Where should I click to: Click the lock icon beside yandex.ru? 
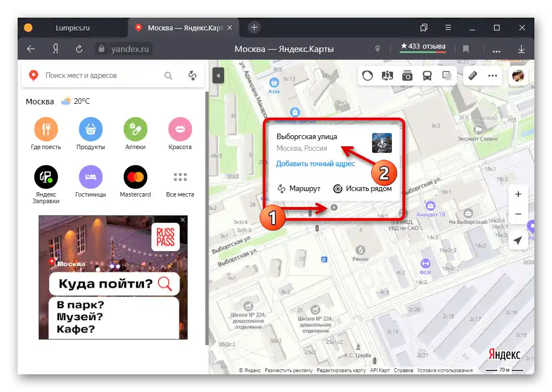click(102, 49)
